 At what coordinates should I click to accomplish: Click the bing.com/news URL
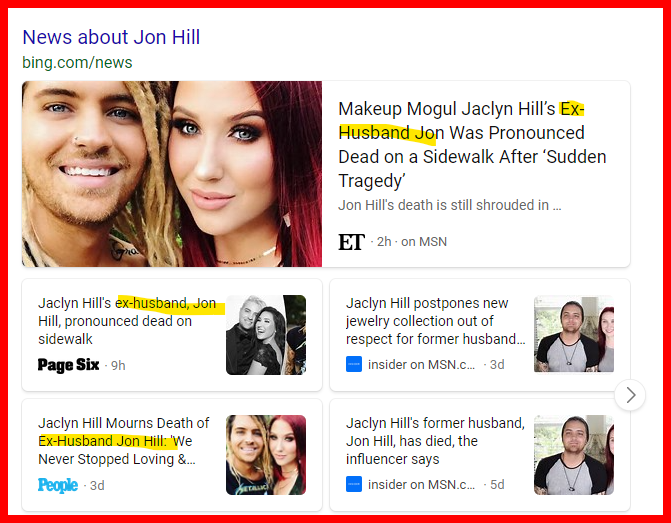pyautogui.click(x=77, y=62)
